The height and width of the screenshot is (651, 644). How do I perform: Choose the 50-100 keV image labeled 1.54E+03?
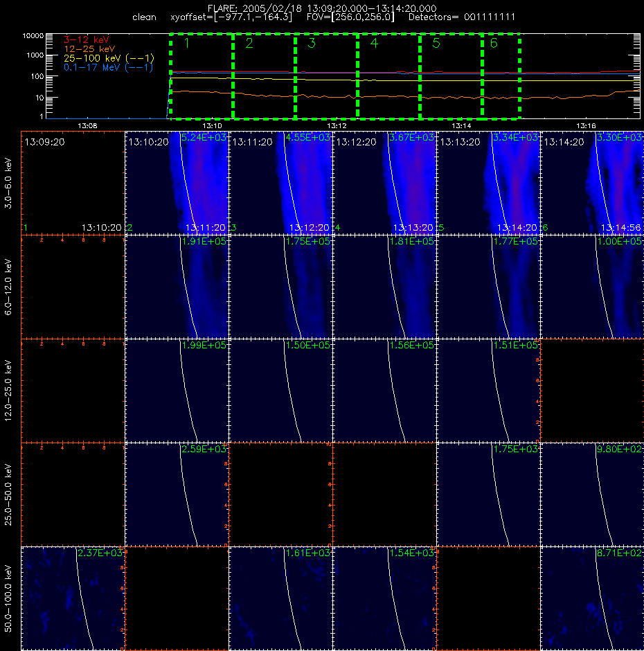click(384, 598)
